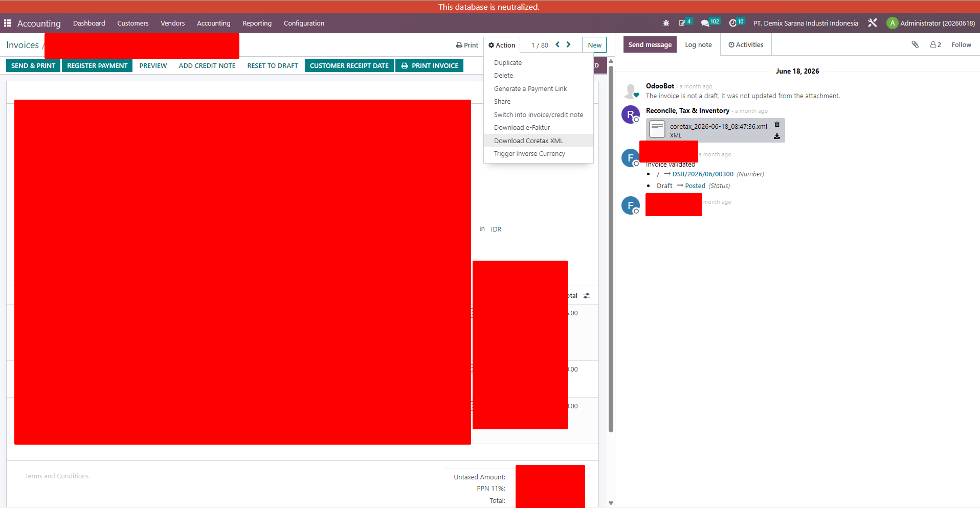Click the paperclip attachments icon
Image resolution: width=980 pixels, height=508 pixels.
pyautogui.click(x=915, y=44)
